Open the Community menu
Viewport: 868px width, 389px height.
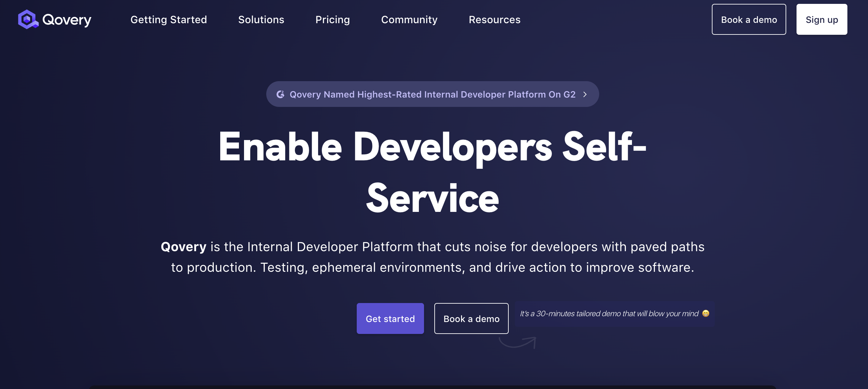coord(409,19)
